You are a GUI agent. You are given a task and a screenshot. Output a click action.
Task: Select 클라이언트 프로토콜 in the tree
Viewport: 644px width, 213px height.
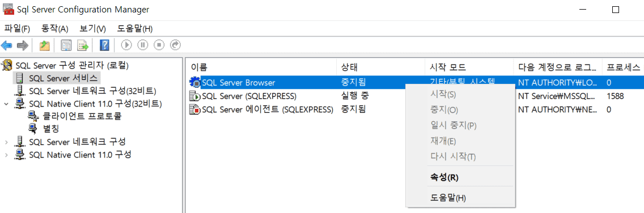click(82, 116)
